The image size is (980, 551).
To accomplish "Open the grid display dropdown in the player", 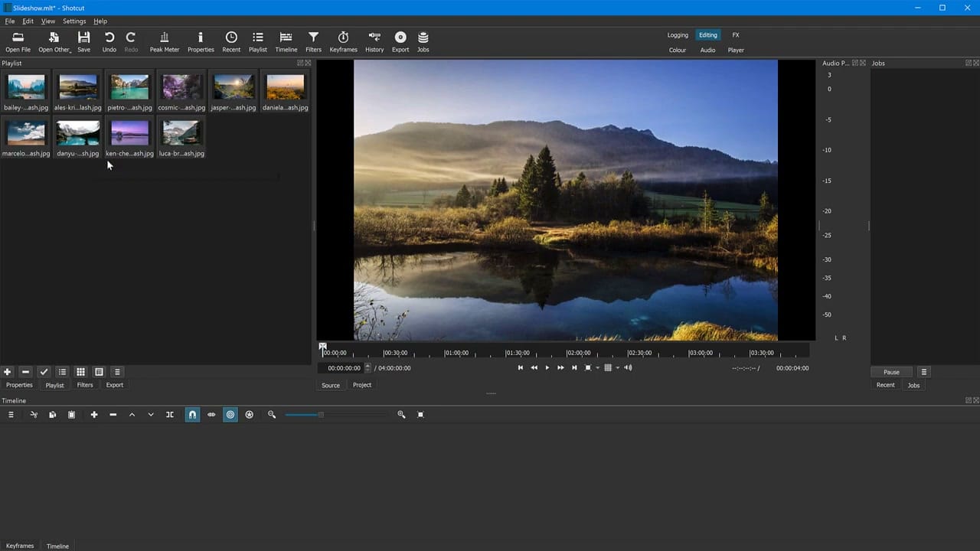I will pos(617,367).
